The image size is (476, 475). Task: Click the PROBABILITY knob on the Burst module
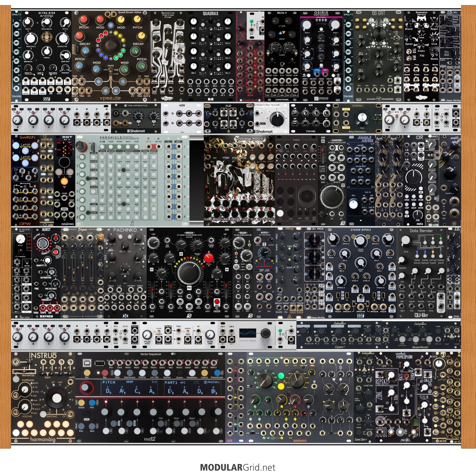point(51,295)
